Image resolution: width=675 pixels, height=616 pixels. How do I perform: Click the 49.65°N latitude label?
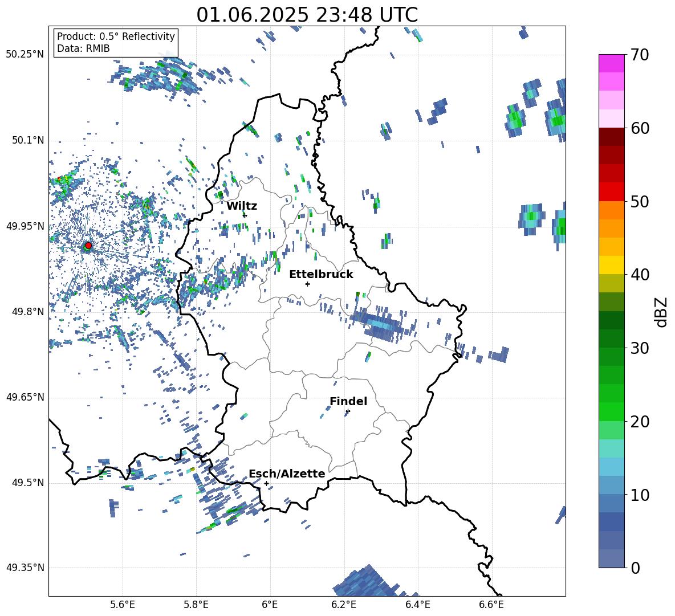(25, 397)
